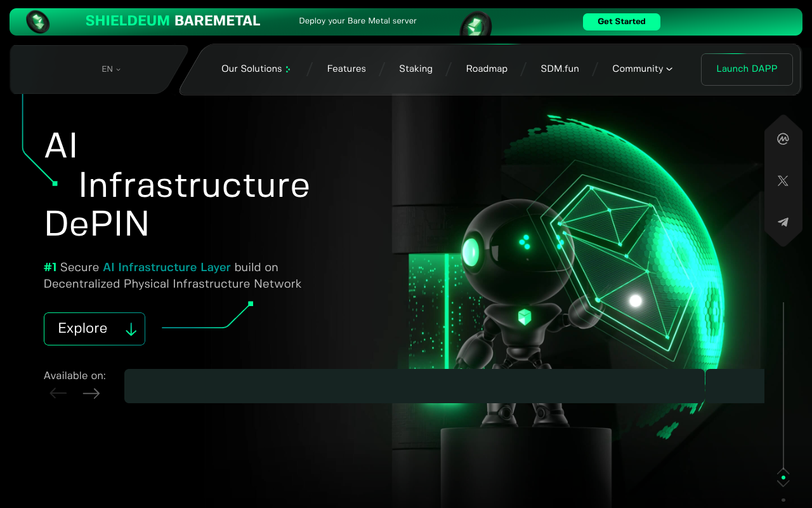Click the grey scroll indicator dot at bottom
The image size is (812, 508).
pos(783,500)
